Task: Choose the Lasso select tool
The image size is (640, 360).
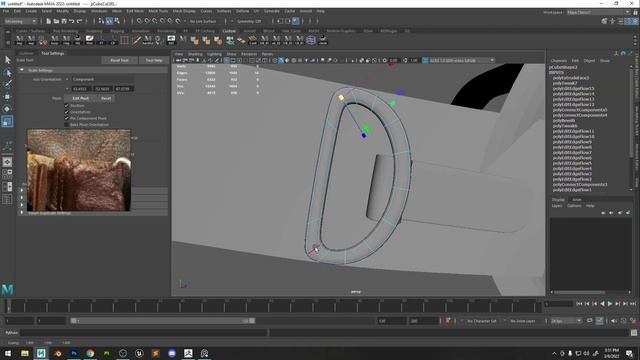Action: (x=7, y=73)
